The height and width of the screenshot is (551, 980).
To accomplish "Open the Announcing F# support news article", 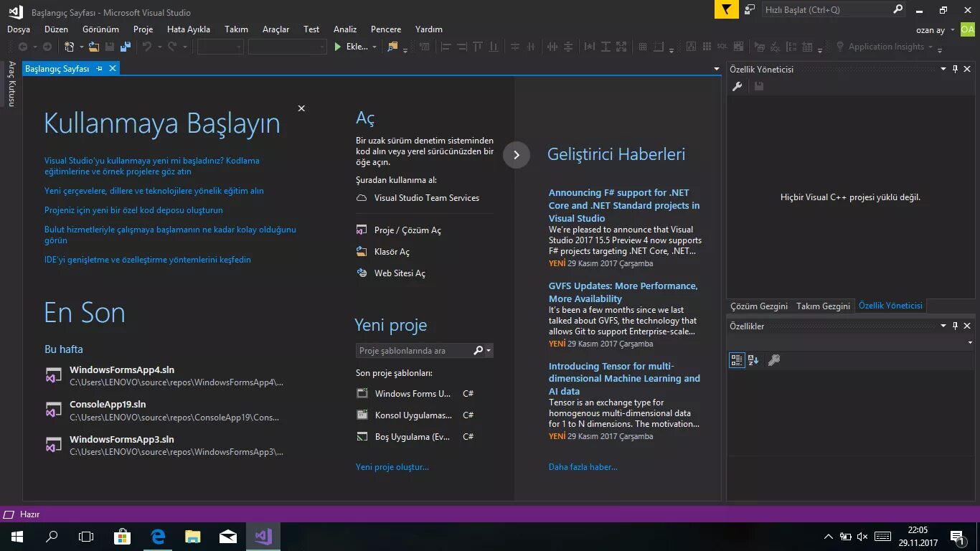I will pyautogui.click(x=624, y=205).
